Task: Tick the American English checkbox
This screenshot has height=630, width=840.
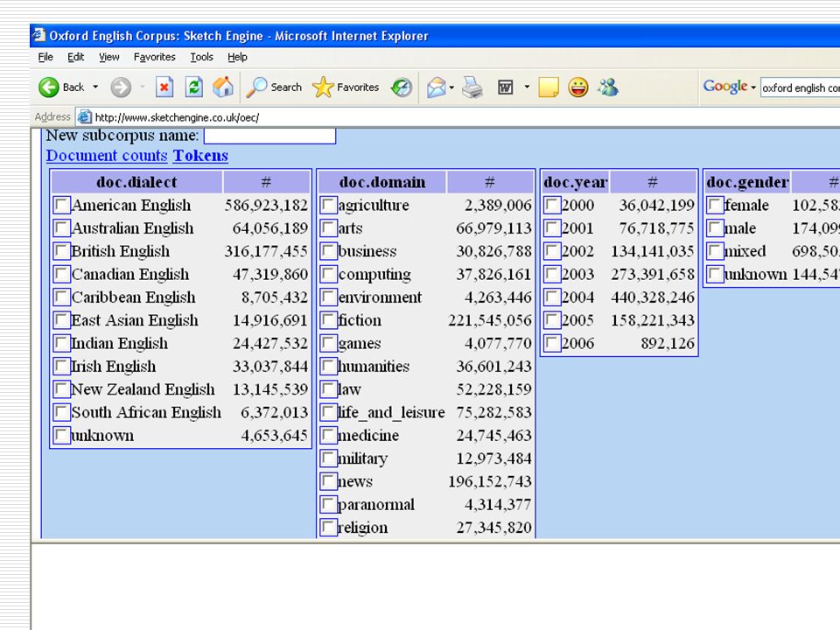Action: [x=61, y=205]
